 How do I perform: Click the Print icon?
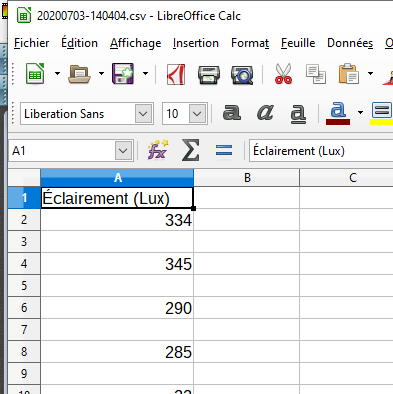(x=209, y=75)
